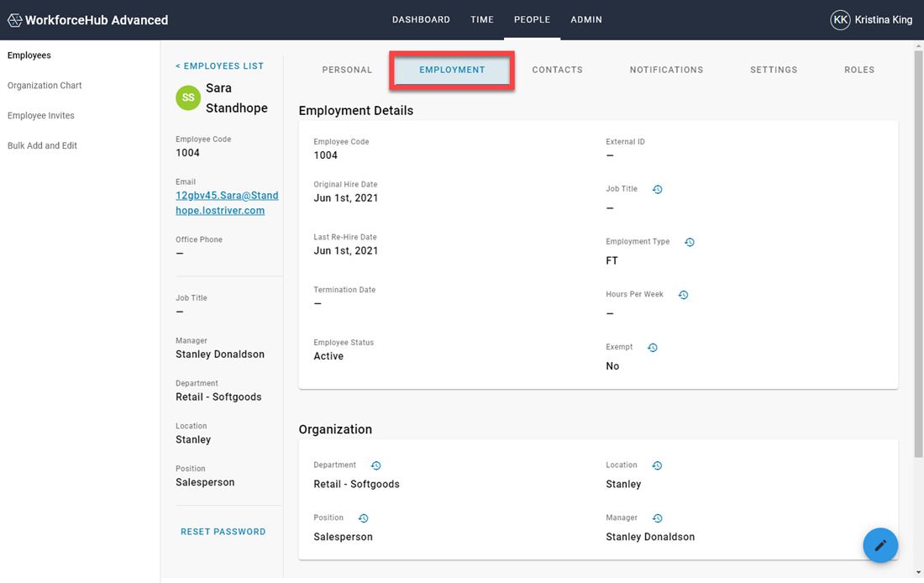Open Department change history icon
This screenshot has width=924, height=583.
click(x=376, y=465)
